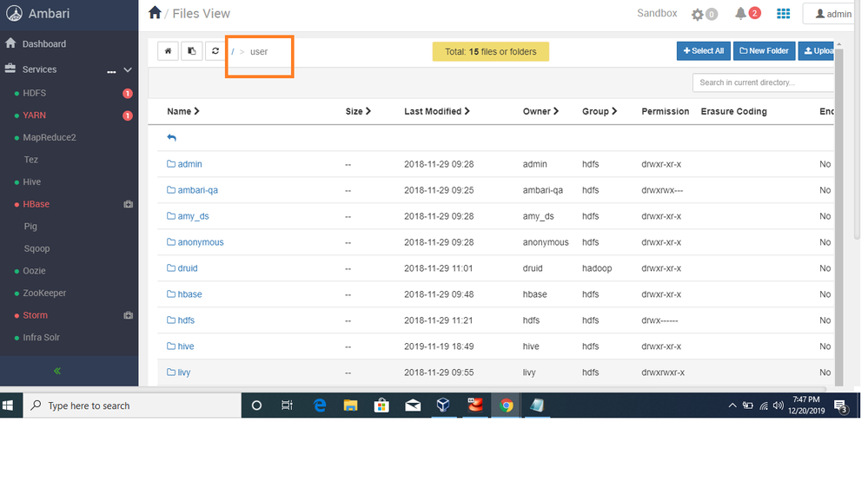Image resolution: width=868 pixels, height=488 pixels.
Task: Open the Dashboard sidebar item
Action: click(x=36, y=43)
